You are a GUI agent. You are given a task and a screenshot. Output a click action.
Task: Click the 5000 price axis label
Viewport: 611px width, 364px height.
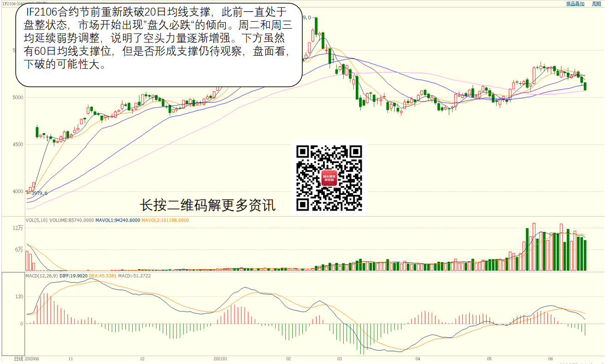(x=18, y=98)
